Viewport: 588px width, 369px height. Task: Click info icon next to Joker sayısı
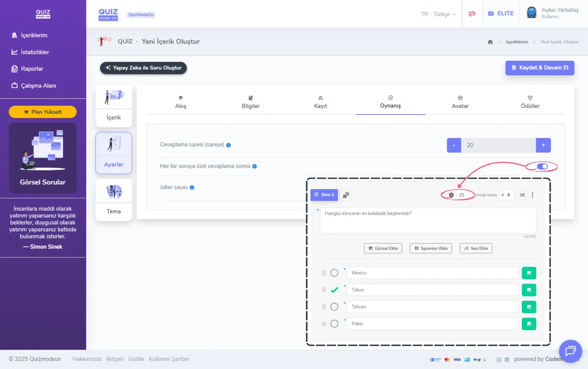[192, 188]
